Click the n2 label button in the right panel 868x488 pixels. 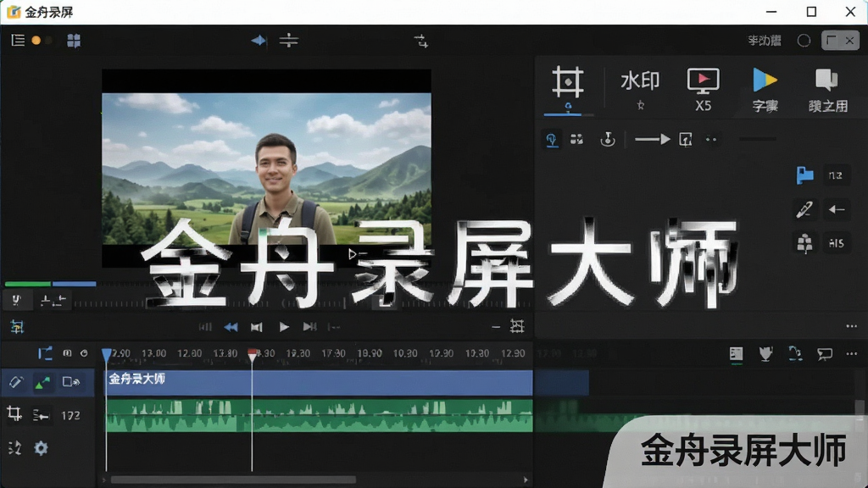pos(837,175)
